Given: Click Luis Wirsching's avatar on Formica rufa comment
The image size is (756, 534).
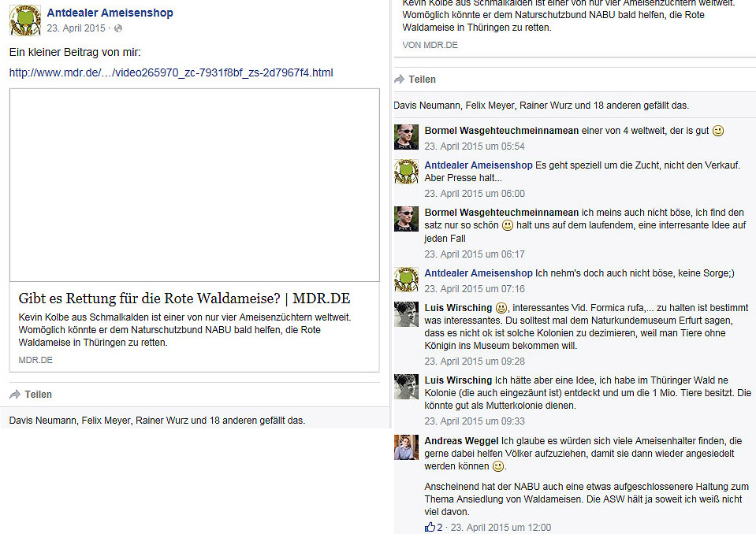Looking at the screenshot, I should tap(406, 314).
